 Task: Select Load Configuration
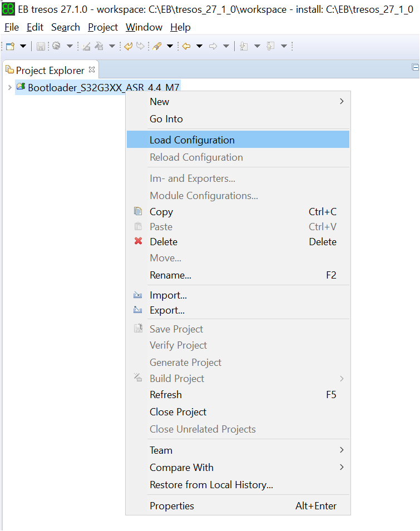[x=191, y=140]
